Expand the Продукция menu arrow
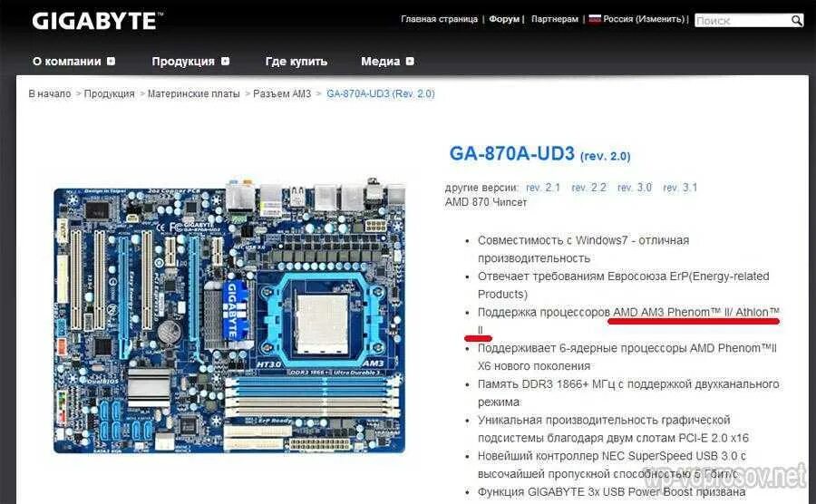This screenshot has width=816, height=504. pyautogui.click(x=225, y=61)
